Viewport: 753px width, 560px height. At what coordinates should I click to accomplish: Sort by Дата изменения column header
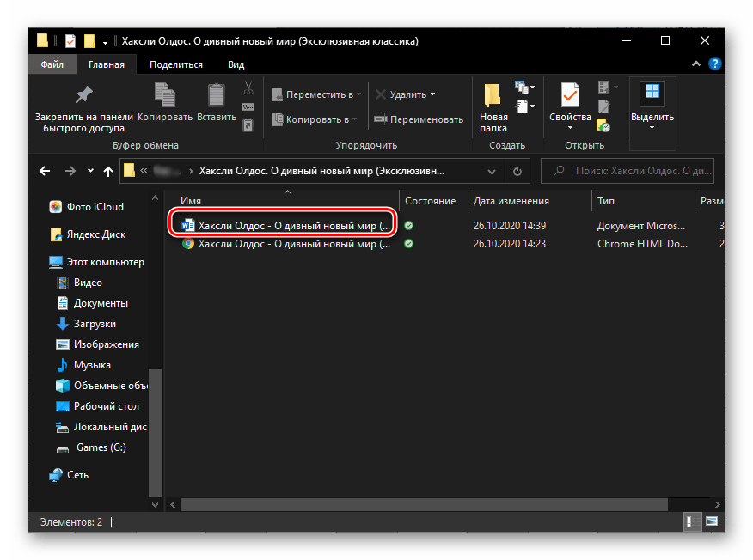pyautogui.click(x=511, y=201)
